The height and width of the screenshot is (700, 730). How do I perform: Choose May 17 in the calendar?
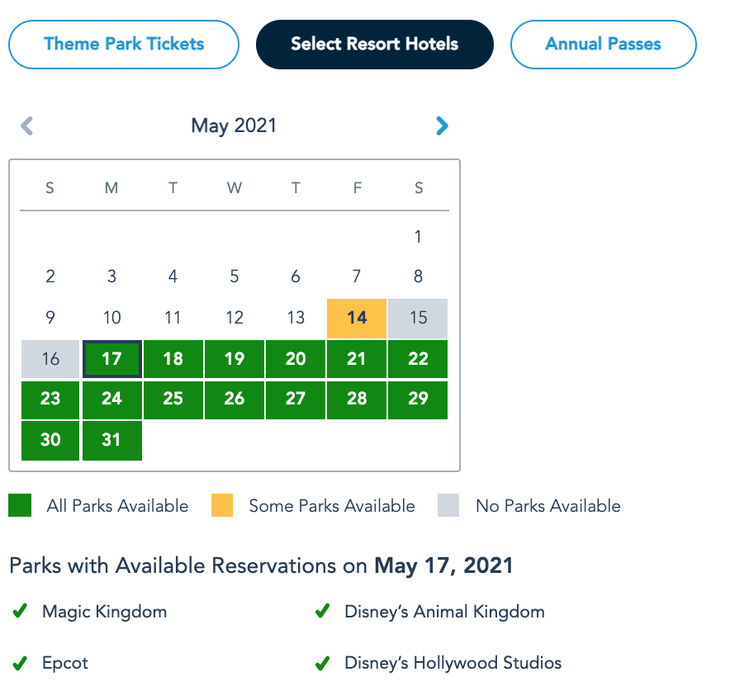pyautogui.click(x=111, y=359)
